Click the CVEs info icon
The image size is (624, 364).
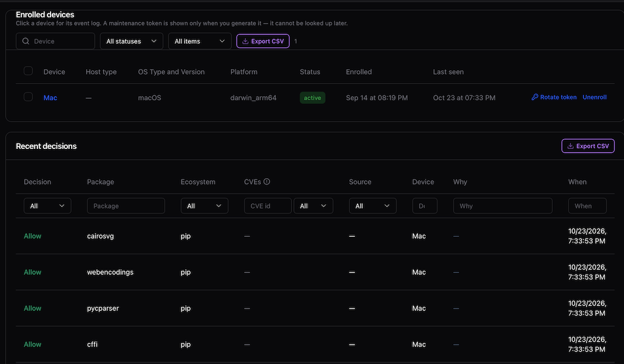pos(266,181)
